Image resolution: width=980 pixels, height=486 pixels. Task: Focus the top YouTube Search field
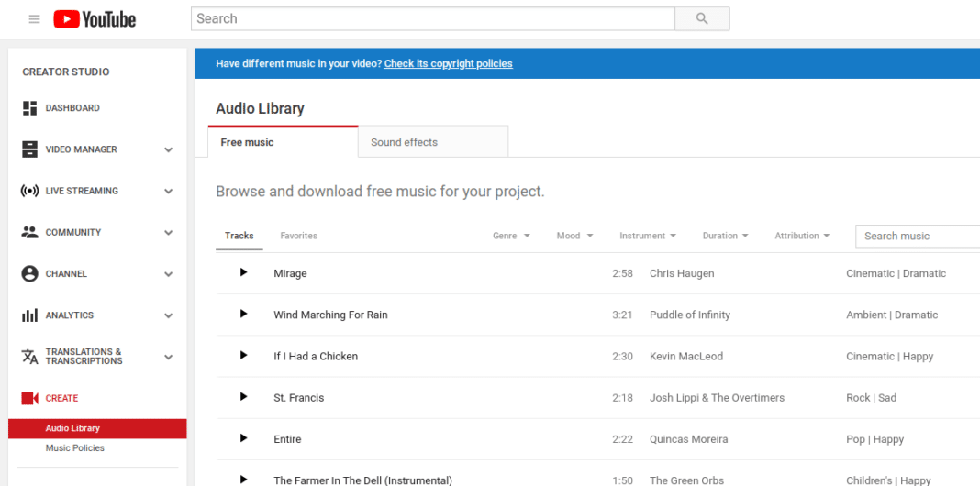click(432, 18)
